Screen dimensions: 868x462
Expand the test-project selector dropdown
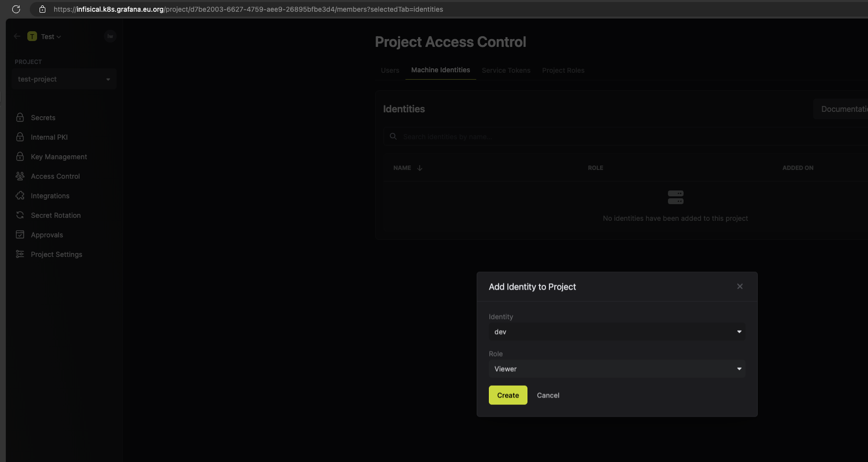point(63,79)
